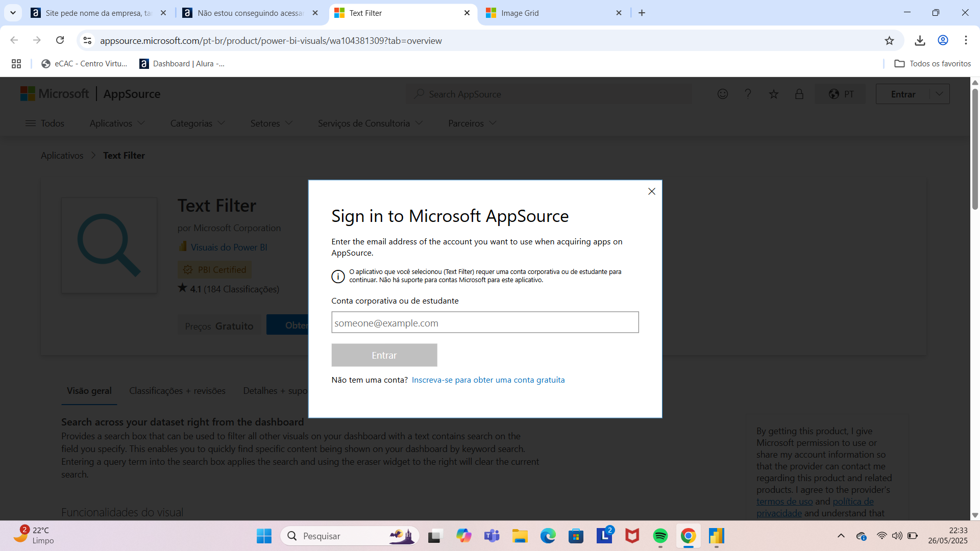Close the Text Filter browser tab

pyautogui.click(x=467, y=13)
